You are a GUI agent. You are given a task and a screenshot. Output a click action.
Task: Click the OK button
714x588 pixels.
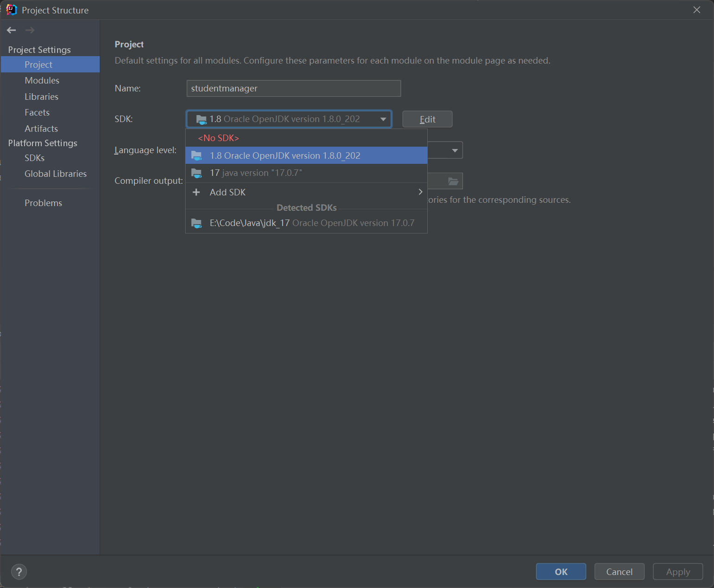tap(561, 572)
